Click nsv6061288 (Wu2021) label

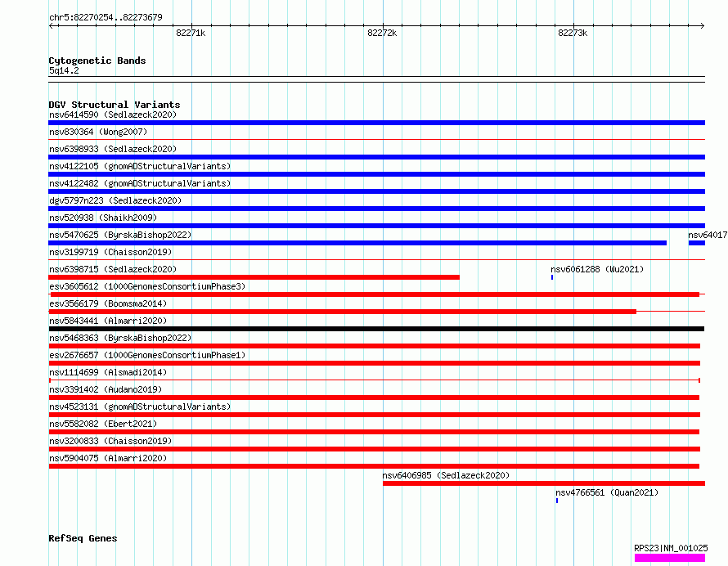[x=597, y=269]
